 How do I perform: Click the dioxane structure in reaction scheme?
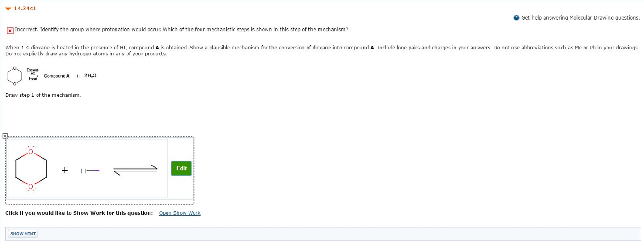pos(14,76)
